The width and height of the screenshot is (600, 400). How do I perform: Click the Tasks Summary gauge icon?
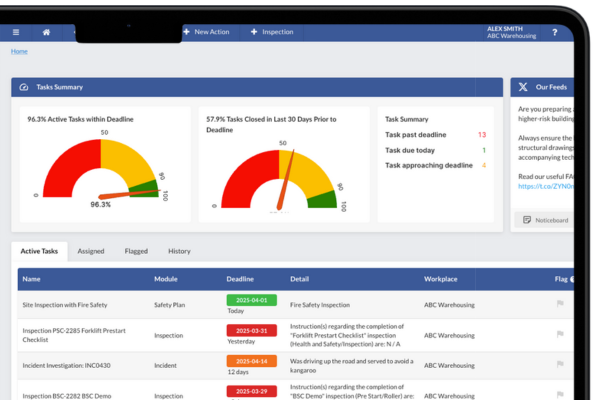[x=24, y=88]
